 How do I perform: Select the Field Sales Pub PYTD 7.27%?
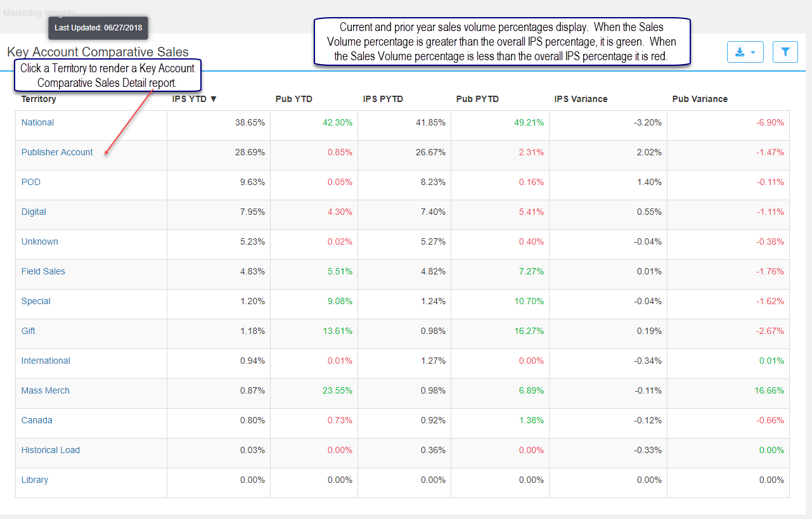(x=531, y=271)
